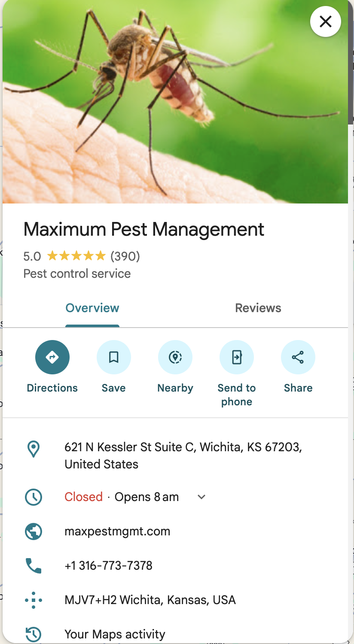Image resolution: width=354 pixels, height=644 pixels.
Task: Close the place details panel
Action: [326, 21]
